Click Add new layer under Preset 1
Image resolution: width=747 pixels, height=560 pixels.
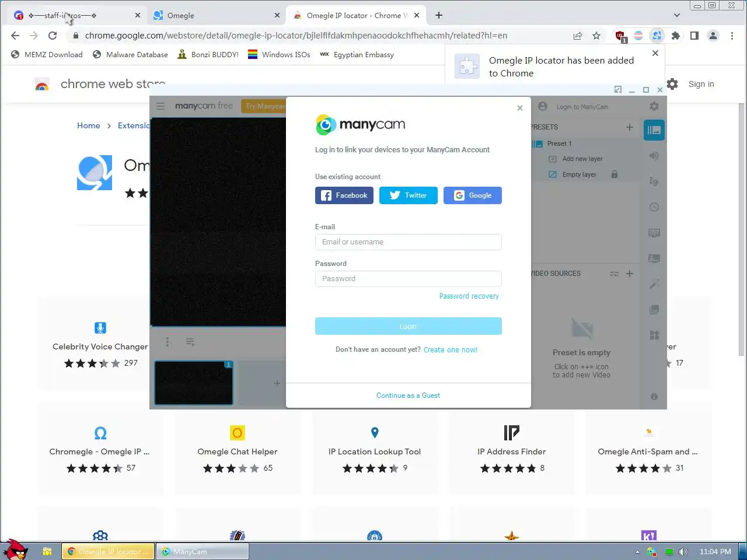pyautogui.click(x=582, y=159)
